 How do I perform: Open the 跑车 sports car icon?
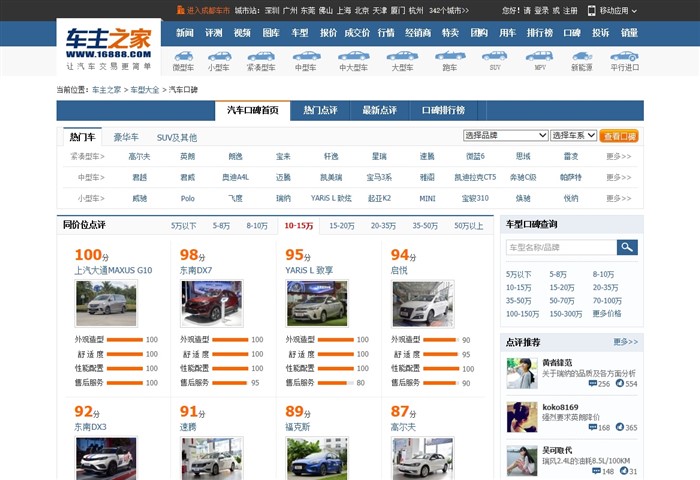[x=450, y=56]
